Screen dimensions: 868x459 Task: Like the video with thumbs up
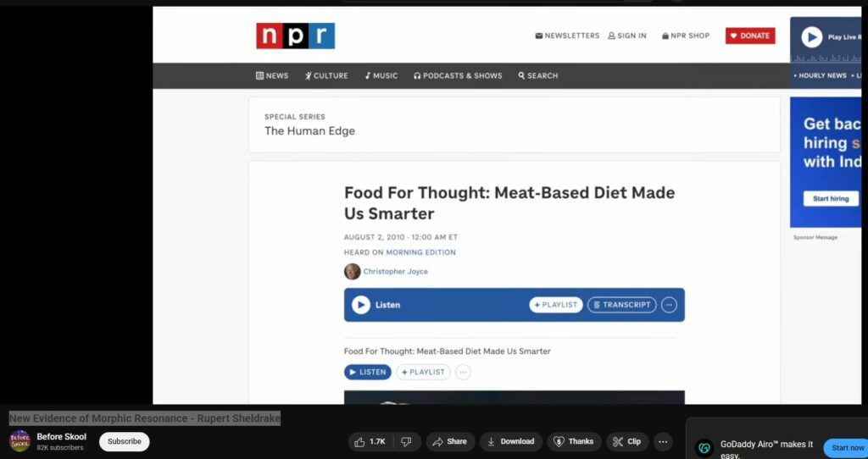(x=370, y=441)
